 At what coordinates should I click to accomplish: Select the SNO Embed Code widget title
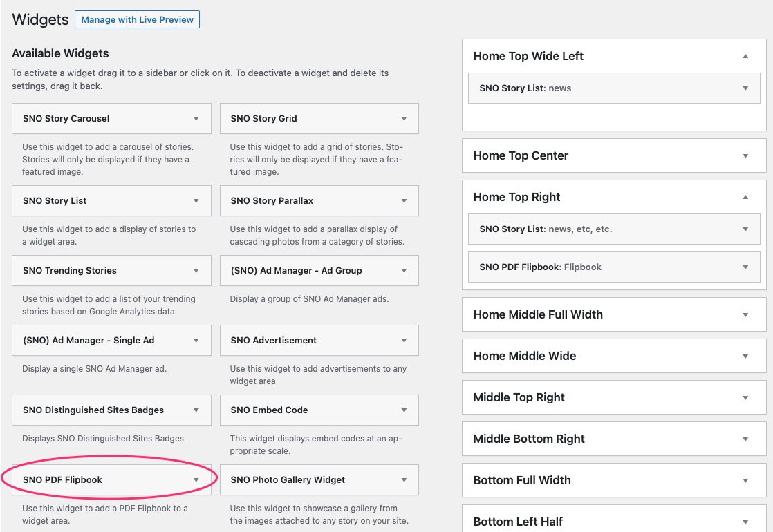[x=269, y=410]
